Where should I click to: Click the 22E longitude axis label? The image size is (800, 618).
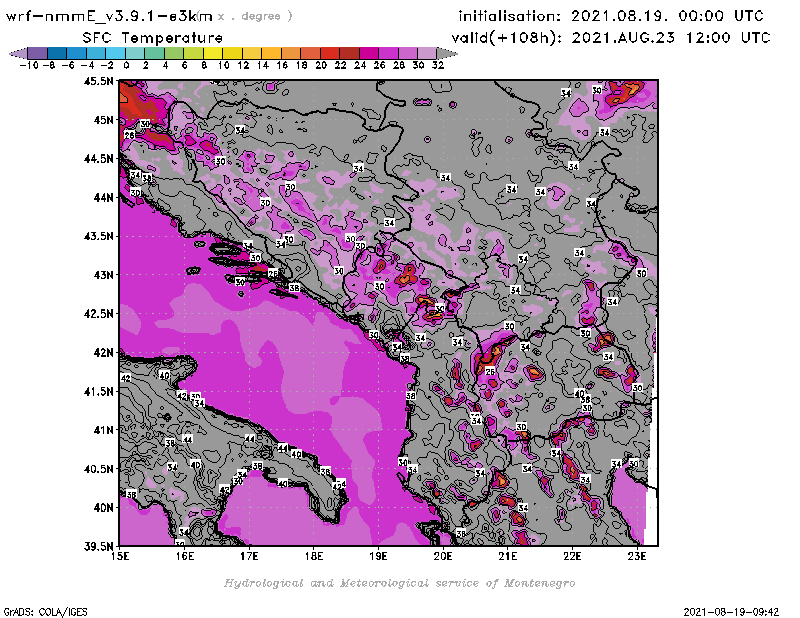[572, 556]
